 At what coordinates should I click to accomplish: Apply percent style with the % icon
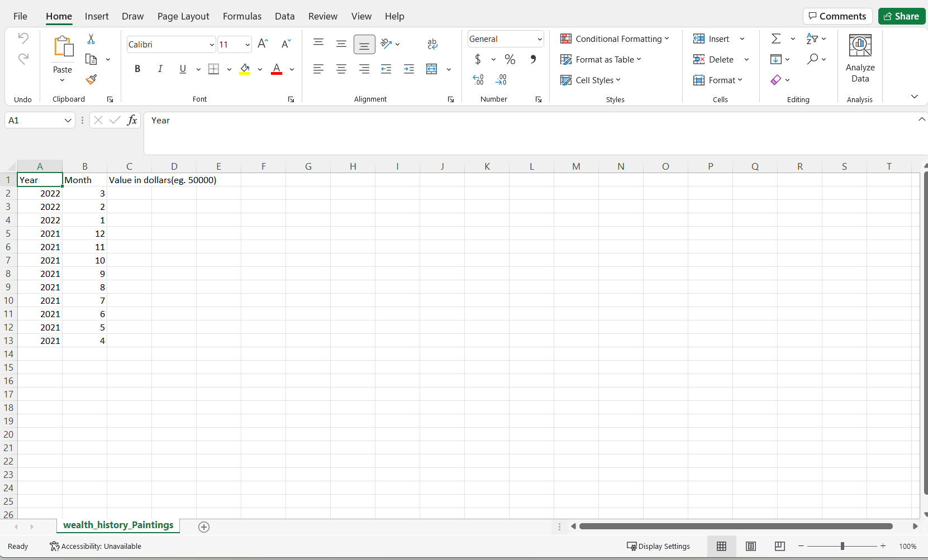510,59
